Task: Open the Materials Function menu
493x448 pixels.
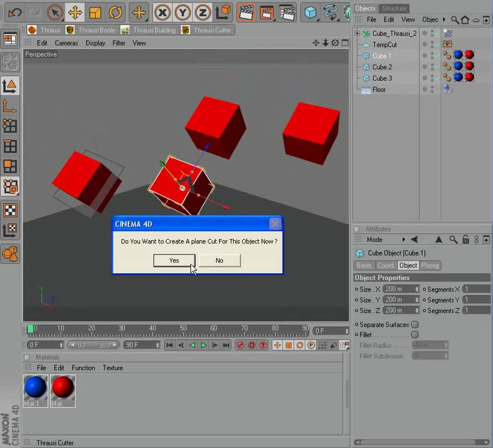Action: 83,368
